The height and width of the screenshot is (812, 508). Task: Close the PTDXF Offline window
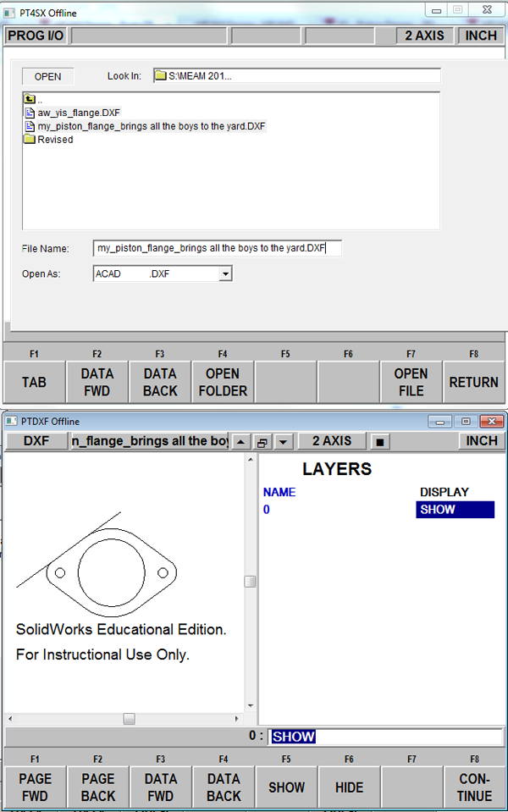pos(491,422)
